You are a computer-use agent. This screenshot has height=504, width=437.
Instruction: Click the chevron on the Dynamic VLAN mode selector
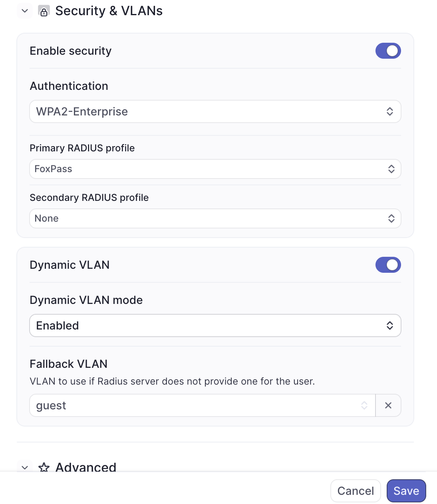pos(390,325)
